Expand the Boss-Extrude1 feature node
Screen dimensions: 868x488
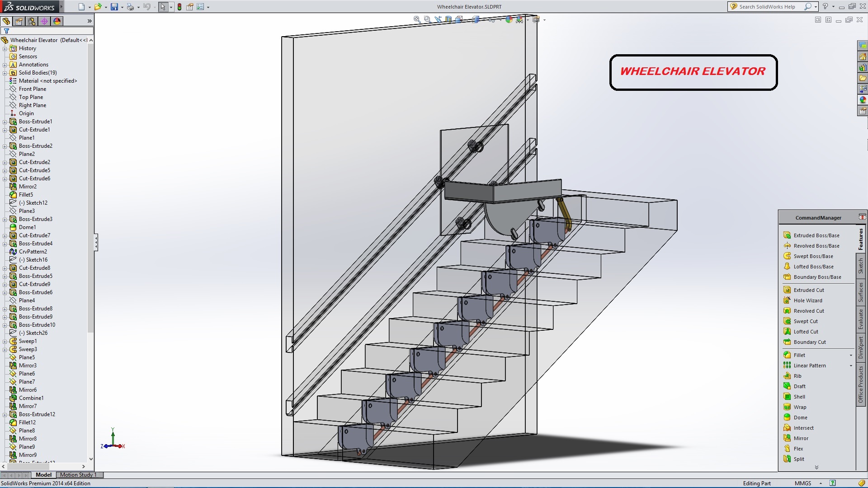click(x=5, y=122)
